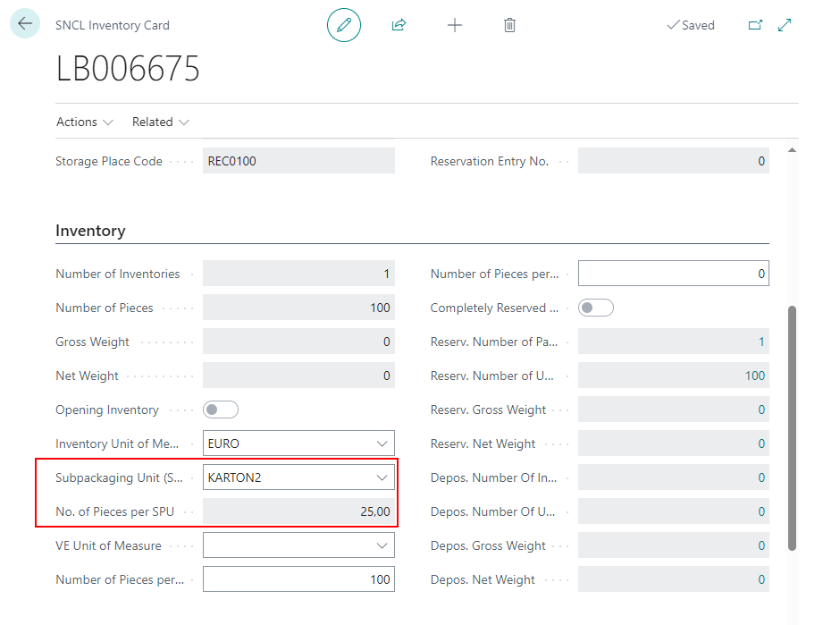Toggle the Opening Inventory switch
This screenshot has height=625, width=840.
coord(221,410)
